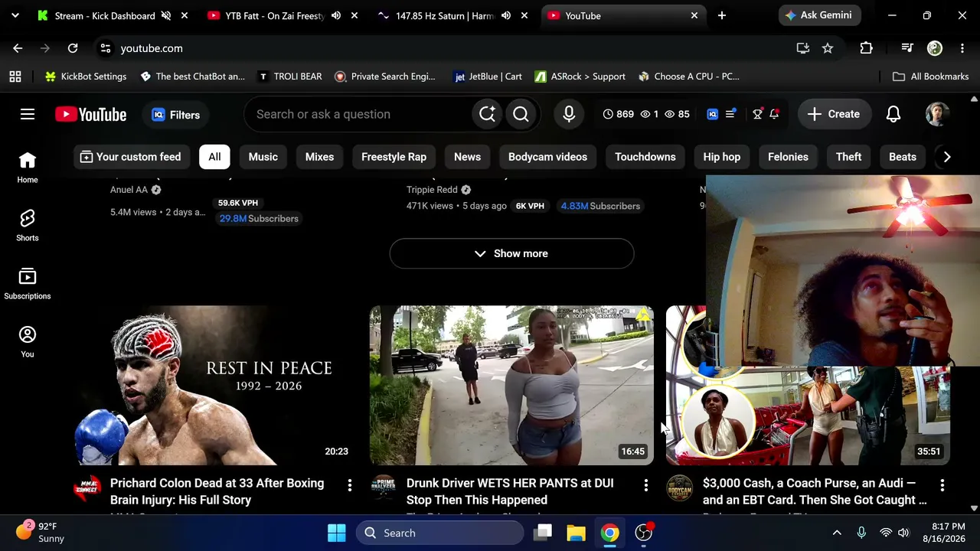Screen dimensions: 980x551
Task: Unmute the Stream - Kick Dashboard tab
Action: (x=166, y=15)
